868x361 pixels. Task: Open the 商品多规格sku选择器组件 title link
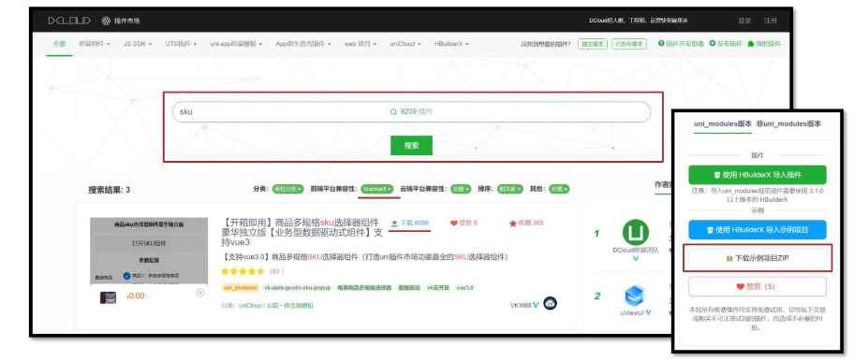302,232
